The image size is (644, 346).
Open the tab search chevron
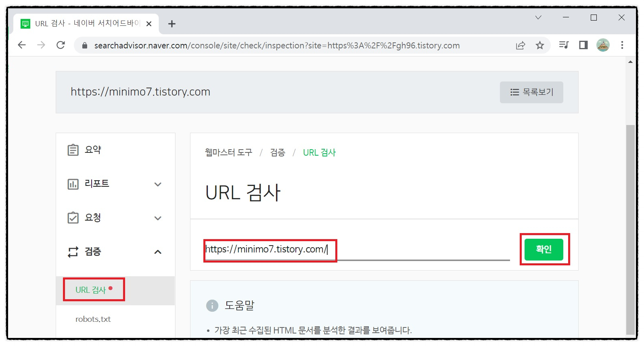(538, 17)
